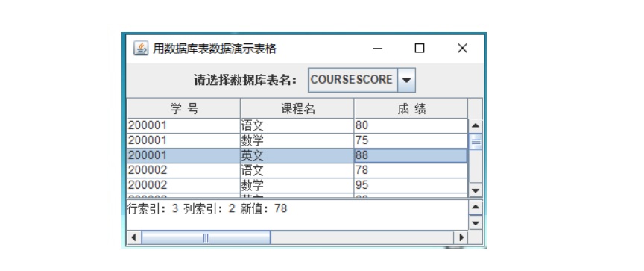The image size is (644, 271).
Task: Select the score cell with value 95
Action: [x=411, y=185]
